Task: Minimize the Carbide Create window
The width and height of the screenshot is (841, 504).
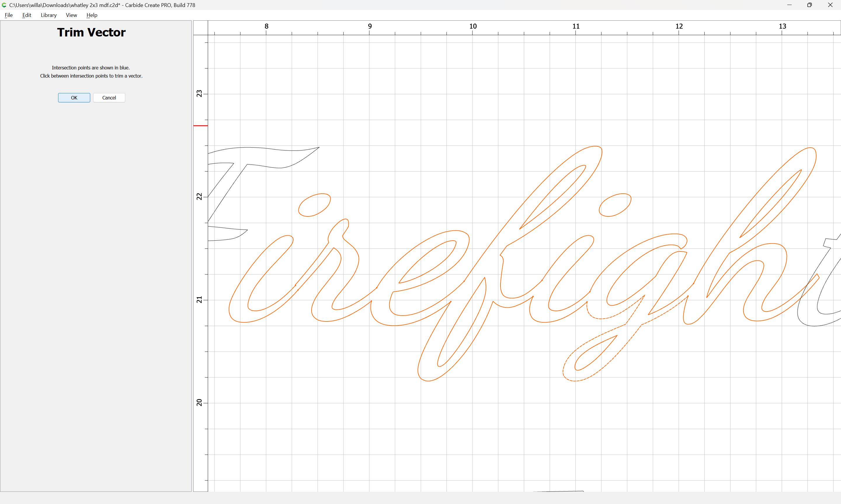Action: [789, 5]
